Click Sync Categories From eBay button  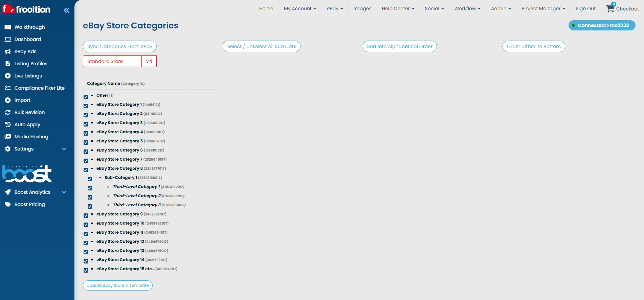coord(120,46)
